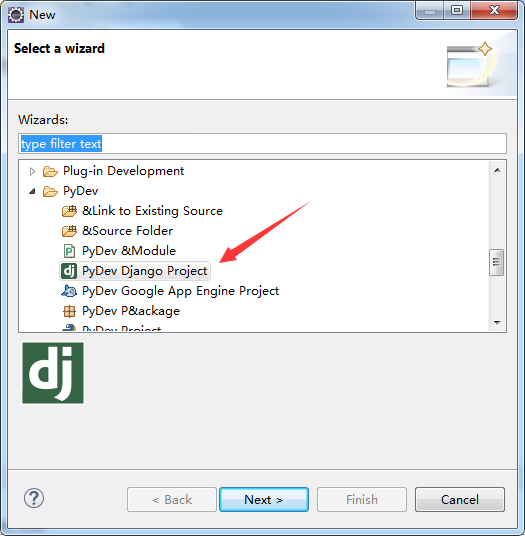This screenshot has width=525, height=536.
Task: Click the Plug-in Development folder icon
Action: pyautogui.click(x=50, y=171)
